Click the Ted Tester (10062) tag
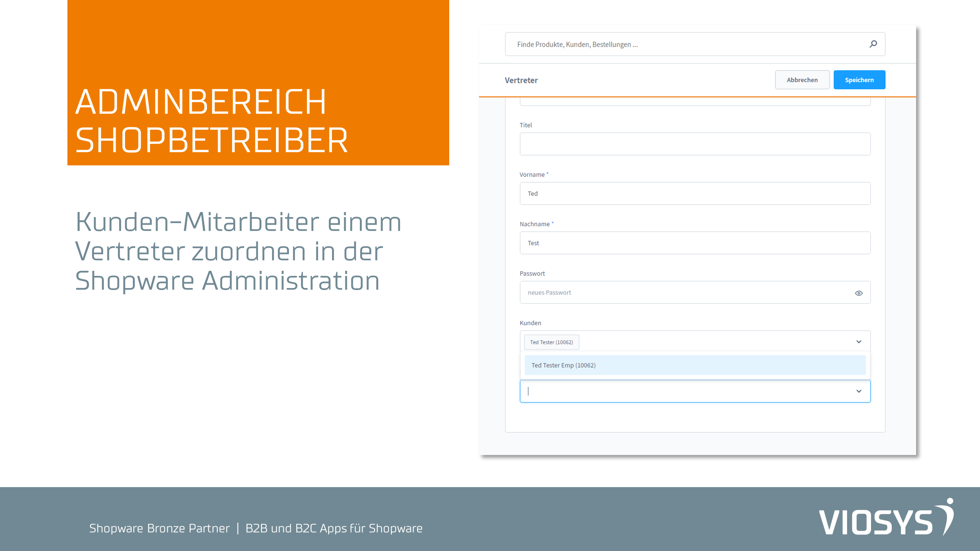This screenshot has height=551, width=980. pos(551,342)
